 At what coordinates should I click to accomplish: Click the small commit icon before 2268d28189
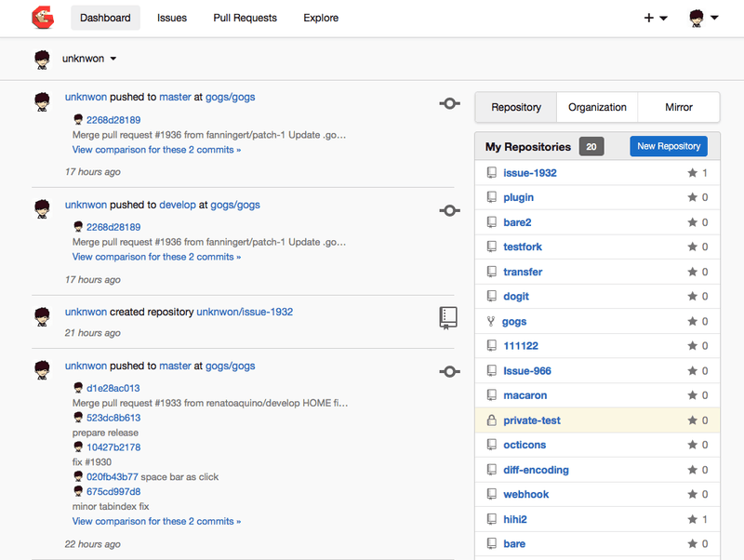(77, 119)
